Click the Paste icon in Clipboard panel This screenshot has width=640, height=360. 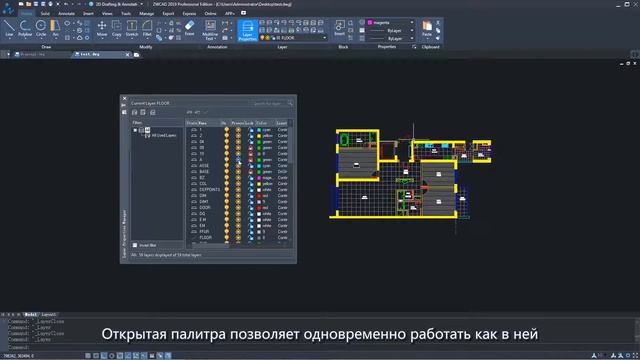click(427, 26)
